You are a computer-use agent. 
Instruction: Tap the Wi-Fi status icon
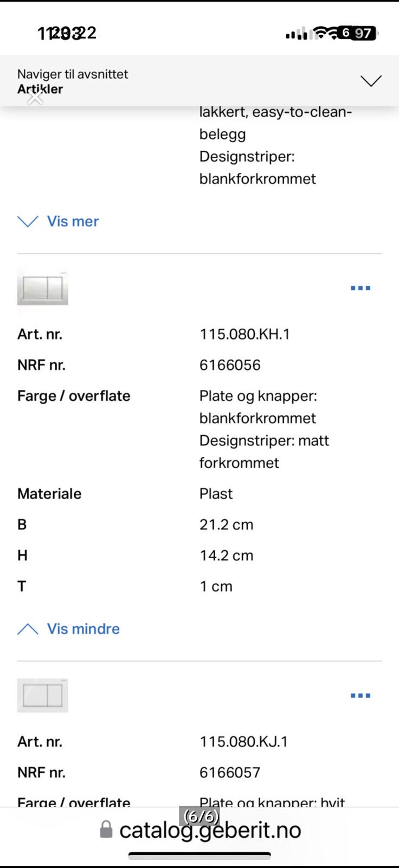pos(326,34)
